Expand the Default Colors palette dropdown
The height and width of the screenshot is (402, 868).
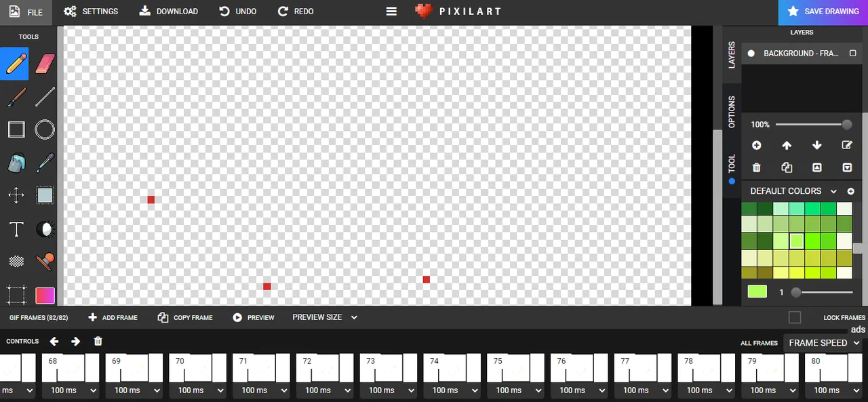[833, 191]
